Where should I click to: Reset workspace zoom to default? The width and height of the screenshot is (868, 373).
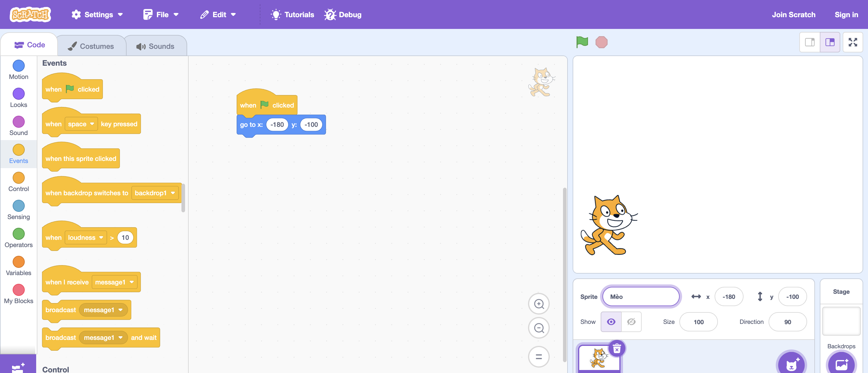click(x=539, y=356)
